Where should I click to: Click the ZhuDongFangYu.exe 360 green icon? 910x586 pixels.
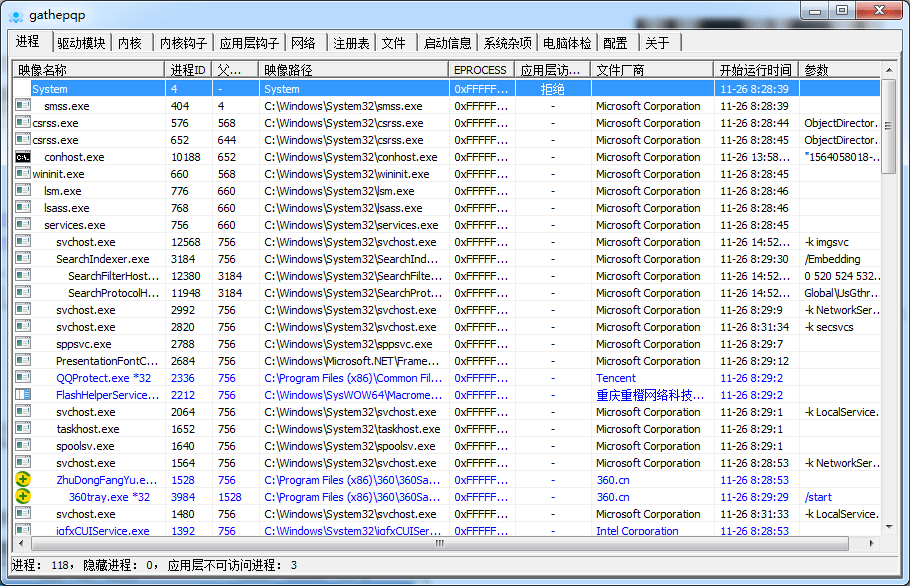coord(23,480)
